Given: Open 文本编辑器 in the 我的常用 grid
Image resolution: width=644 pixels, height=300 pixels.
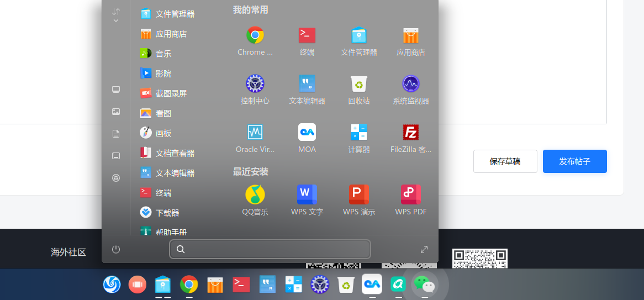Looking at the screenshot, I should [307, 90].
